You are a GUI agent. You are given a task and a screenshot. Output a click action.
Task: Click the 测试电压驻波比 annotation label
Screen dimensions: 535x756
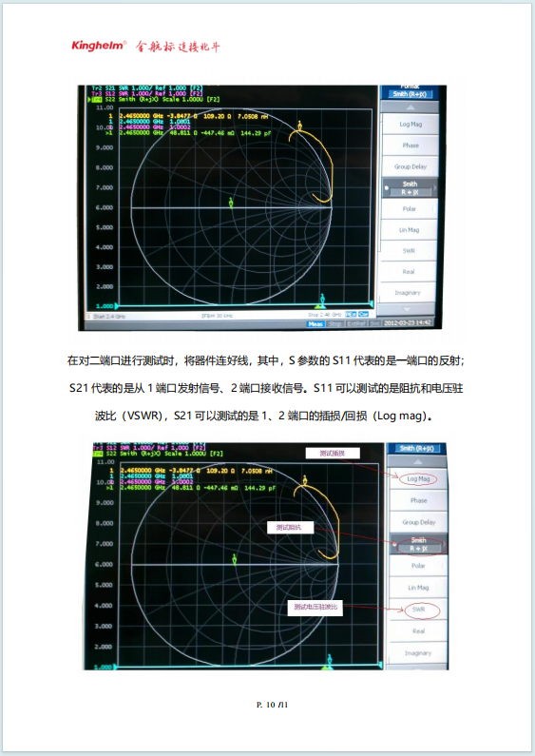pos(315,607)
